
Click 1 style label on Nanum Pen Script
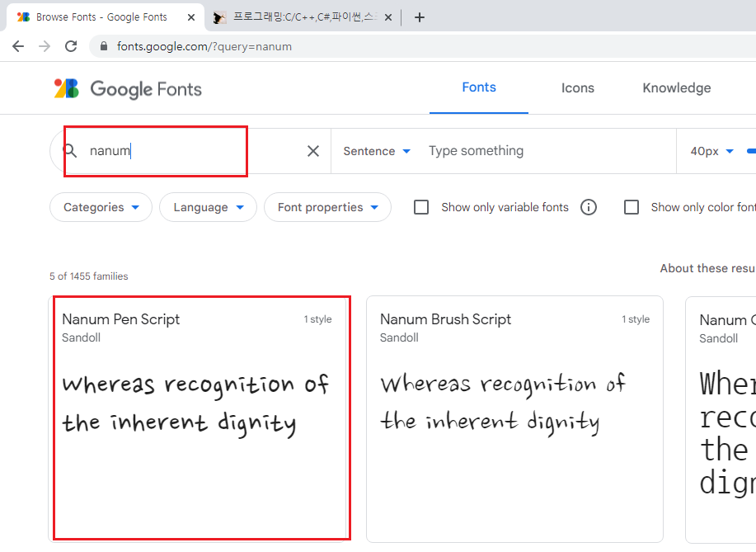[317, 319]
